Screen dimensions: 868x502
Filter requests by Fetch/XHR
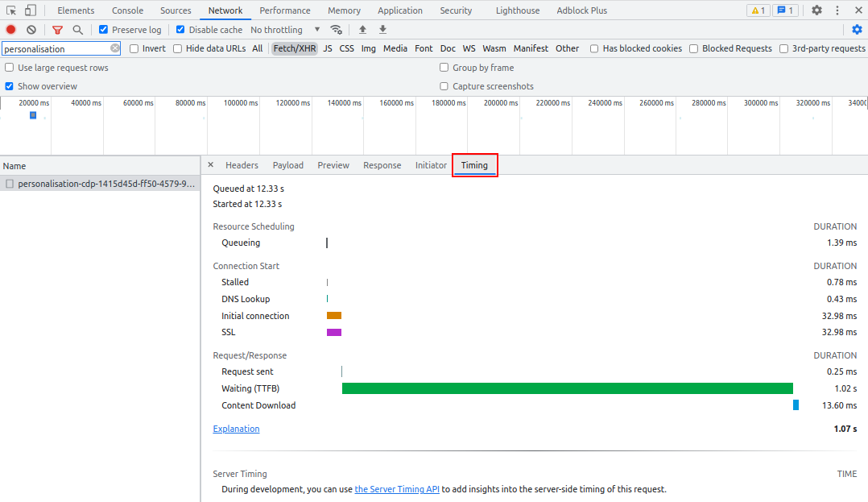point(295,49)
